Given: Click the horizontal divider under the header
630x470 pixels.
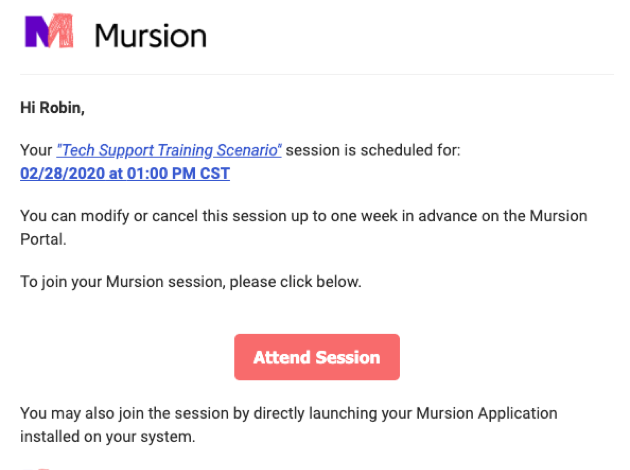Looking at the screenshot, I should click(x=316, y=75).
